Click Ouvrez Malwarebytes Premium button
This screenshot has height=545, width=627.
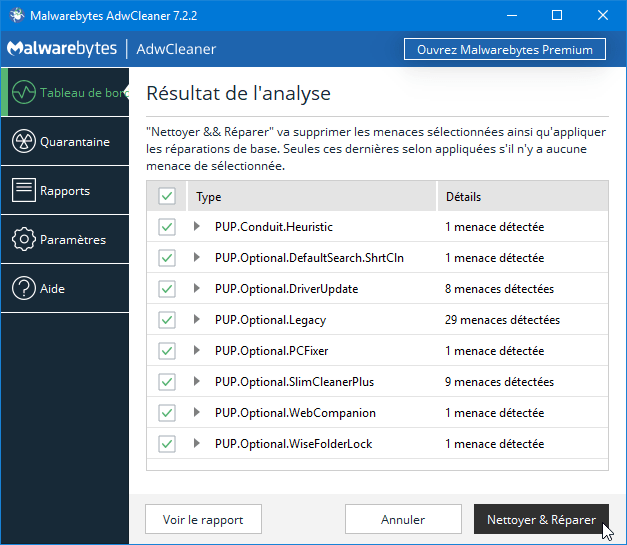[505, 49]
